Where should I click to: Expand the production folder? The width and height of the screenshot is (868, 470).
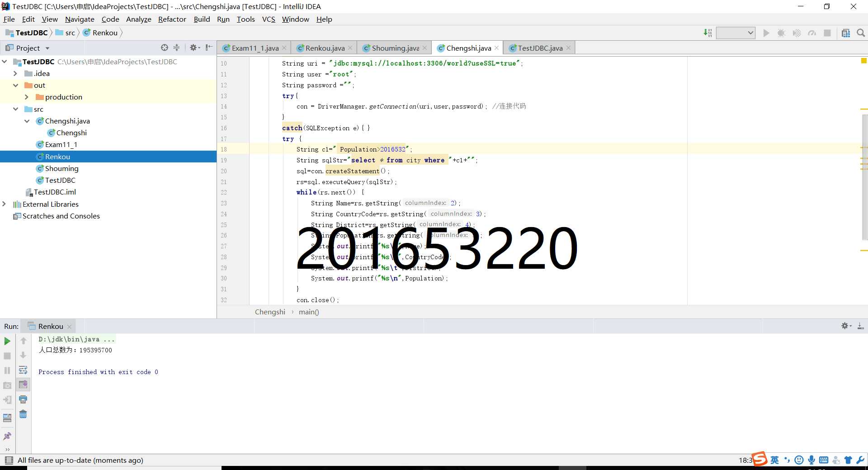coord(27,97)
